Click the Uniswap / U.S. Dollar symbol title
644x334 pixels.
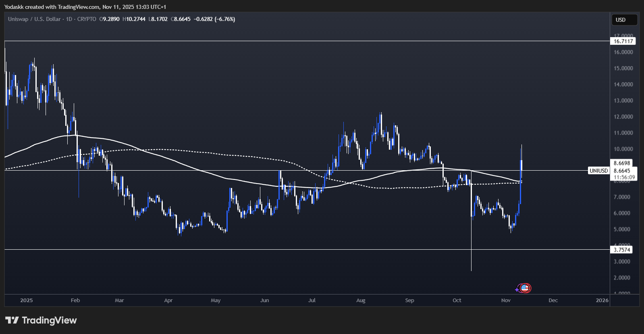pos(34,19)
